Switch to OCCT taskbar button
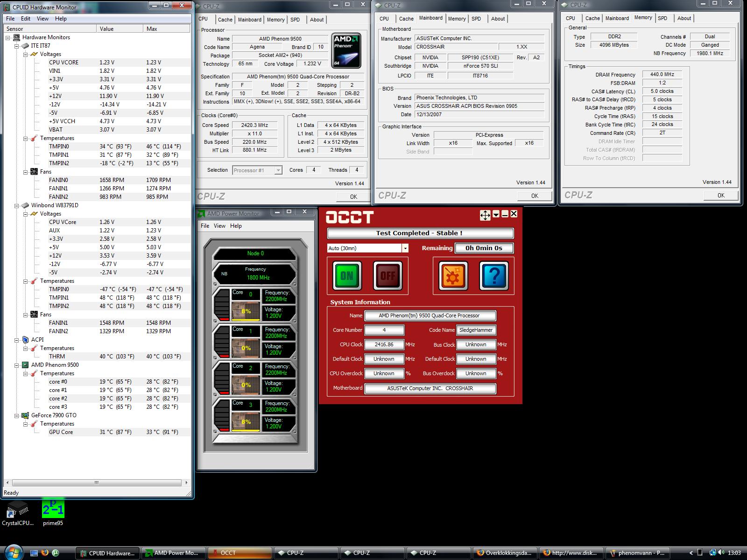Viewport: 747px width, 560px height. tap(240, 553)
